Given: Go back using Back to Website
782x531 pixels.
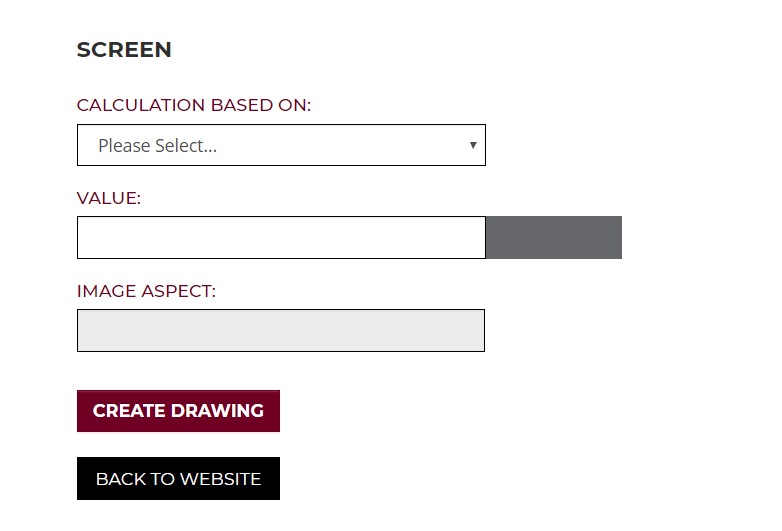Looking at the screenshot, I should [x=178, y=479].
